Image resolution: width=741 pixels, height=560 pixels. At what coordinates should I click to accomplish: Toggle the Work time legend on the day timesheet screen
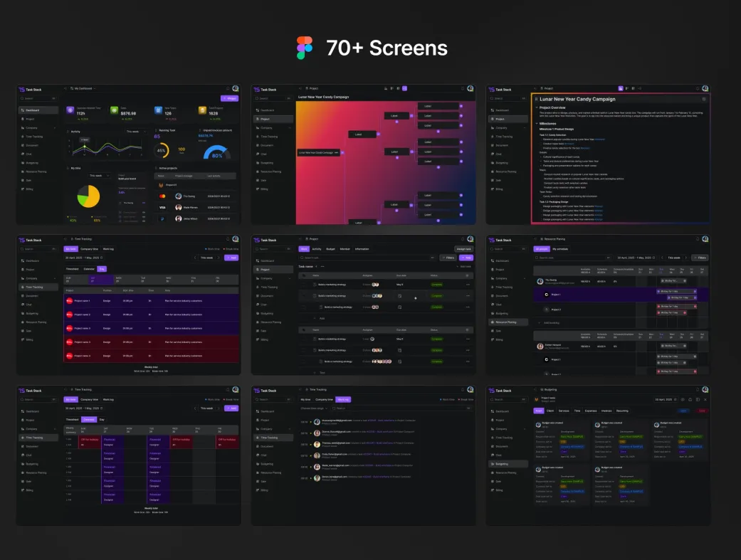point(211,248)
